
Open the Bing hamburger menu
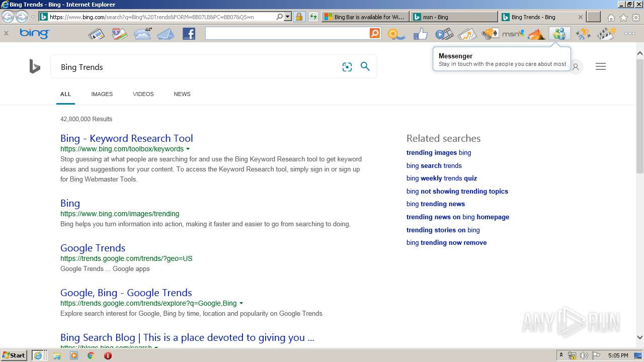[601, 66]
